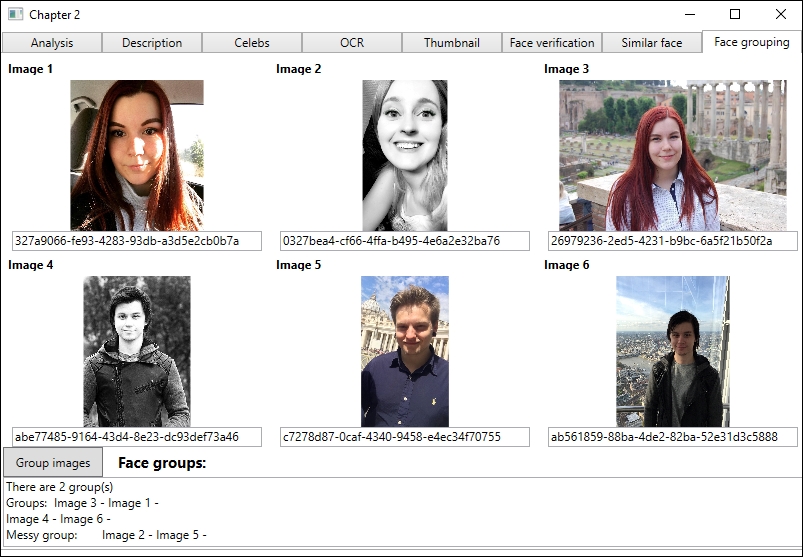Click the Image 1 photo thumbnail
803x557 pixels.
pos(137,155)
